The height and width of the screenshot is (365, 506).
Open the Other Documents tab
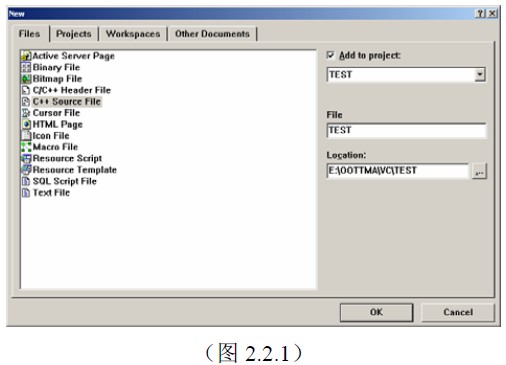pyautogui.click(x=212, y=34)
